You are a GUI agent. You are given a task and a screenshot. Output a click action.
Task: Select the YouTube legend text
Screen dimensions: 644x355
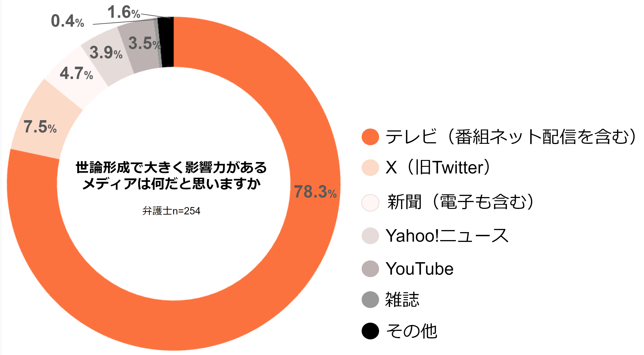(x=420, y=269)
